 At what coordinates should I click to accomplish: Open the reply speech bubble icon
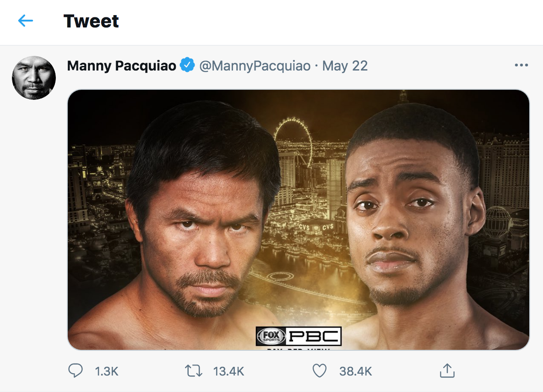click(75, 370)
